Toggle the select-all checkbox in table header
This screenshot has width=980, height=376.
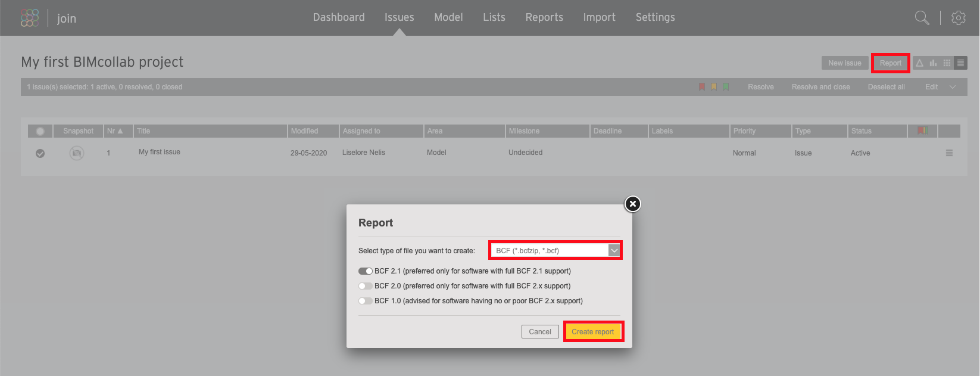pos(40,131)
